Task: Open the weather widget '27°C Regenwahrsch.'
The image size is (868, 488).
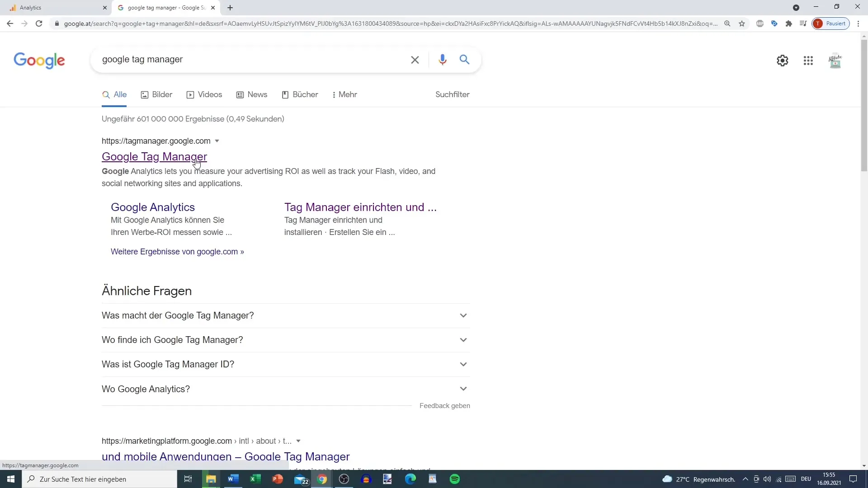Action: (698, 479)
